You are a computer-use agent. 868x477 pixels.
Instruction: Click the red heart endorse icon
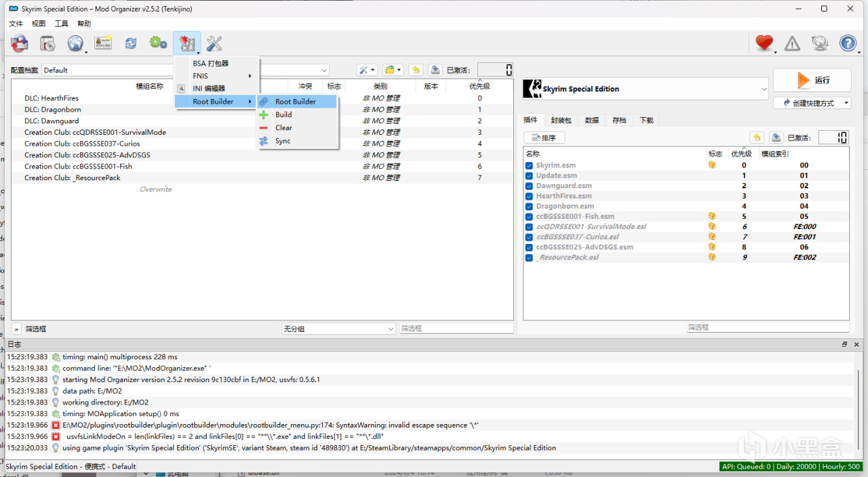(x=764, y=43)
